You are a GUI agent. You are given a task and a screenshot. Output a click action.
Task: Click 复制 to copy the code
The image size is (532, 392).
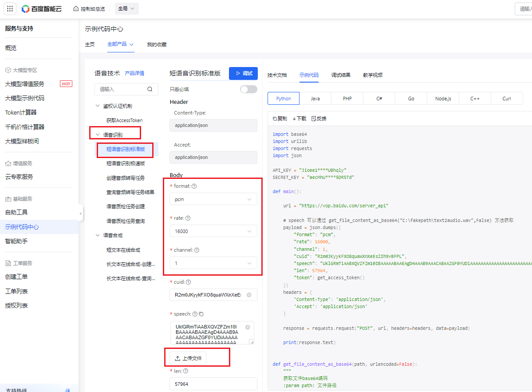click(x=280, y=119)
